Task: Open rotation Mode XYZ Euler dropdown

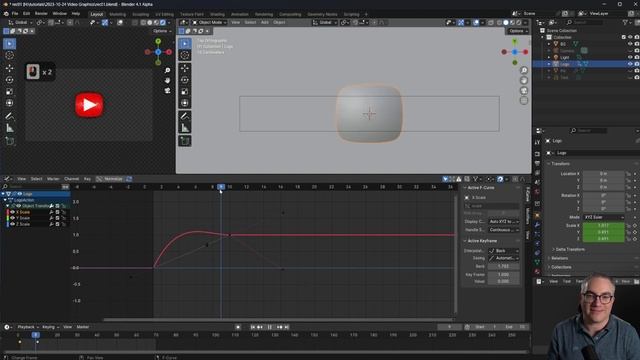Action: click(x=603, y=217)
